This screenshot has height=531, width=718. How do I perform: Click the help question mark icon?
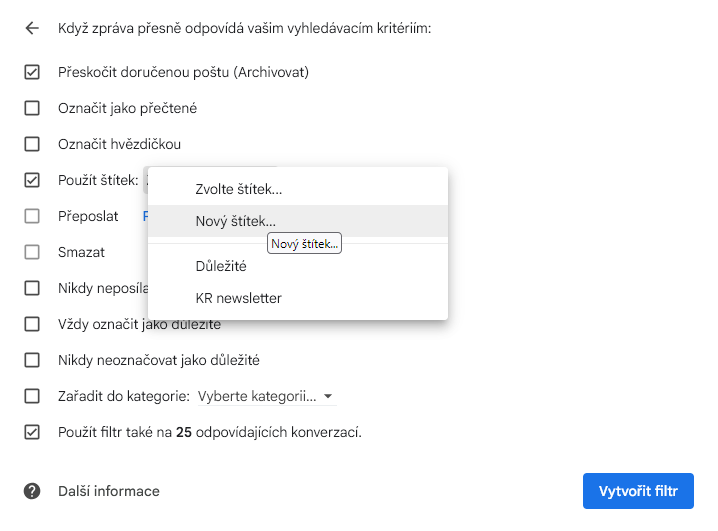coord(32,491)
